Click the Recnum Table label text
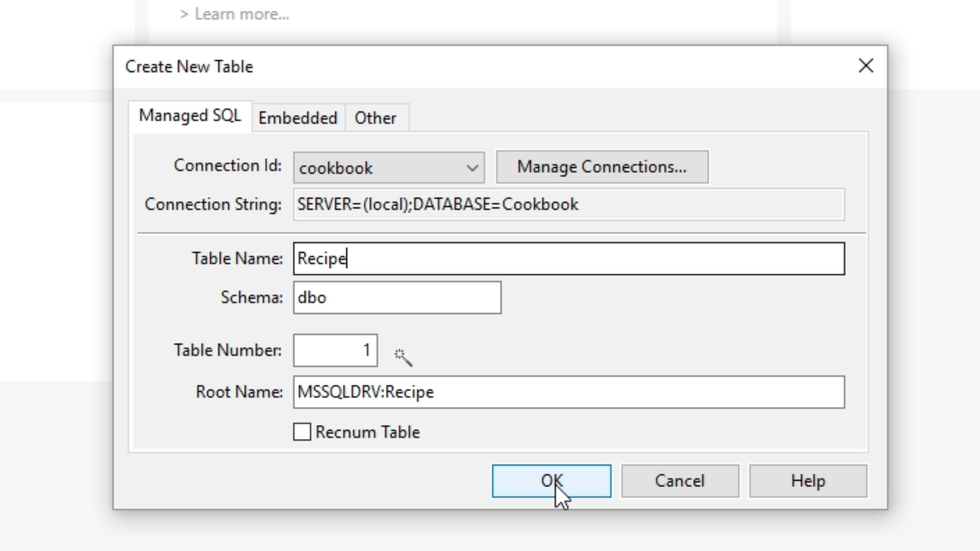This screenshot has height=551, width=980. (x=367, y=432)
